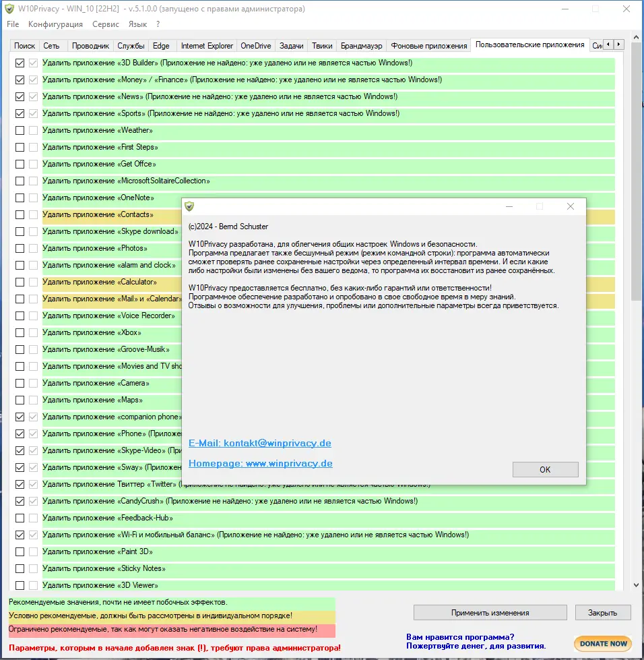
Task: Check Remove «Xbox» app checkbox
Action: point(20,332)
